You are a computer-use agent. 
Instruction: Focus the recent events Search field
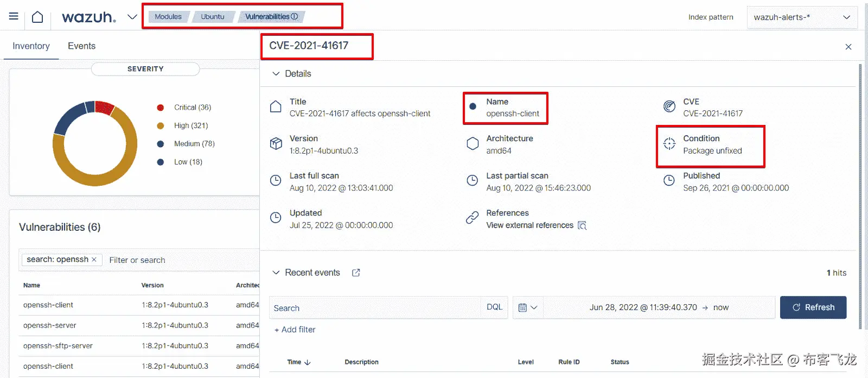click(375, 307)
